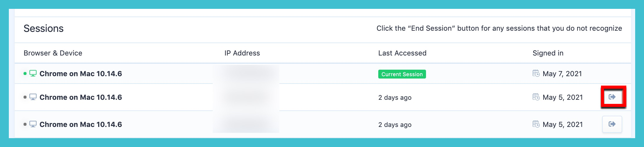The height and width of the screenshot is (147, 644).
Task: Click the Sessions section heading
Action: (44, 28)
